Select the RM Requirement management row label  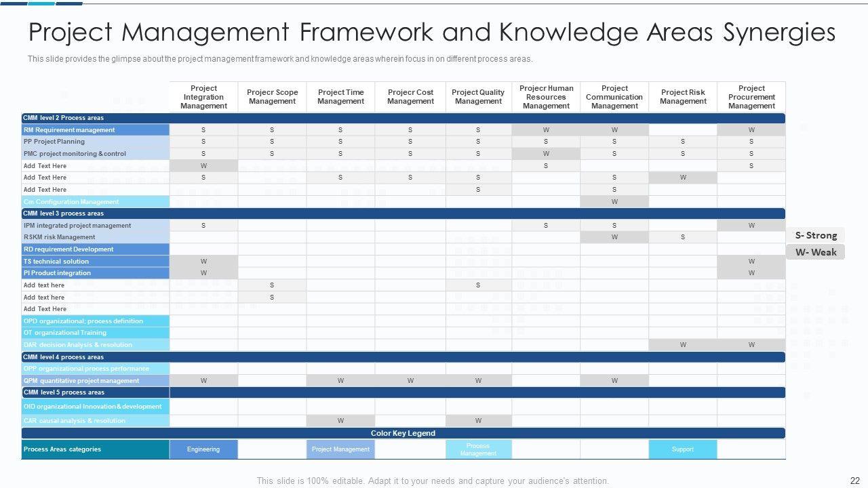(x=95, y=130)
